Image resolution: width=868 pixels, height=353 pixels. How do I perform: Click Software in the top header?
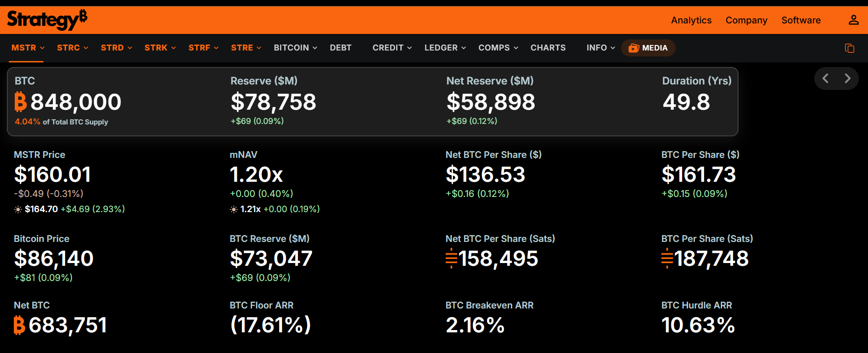pos(801,20)
